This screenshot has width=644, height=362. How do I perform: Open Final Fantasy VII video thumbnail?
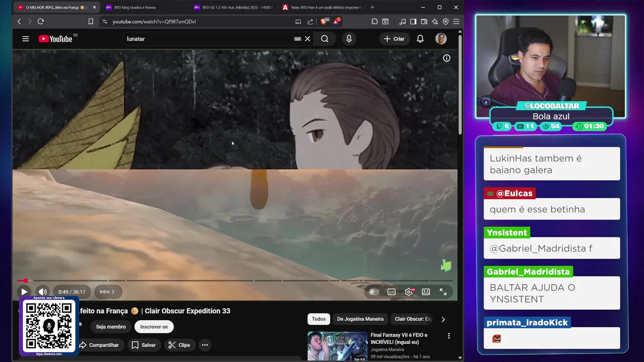(338, 346)
